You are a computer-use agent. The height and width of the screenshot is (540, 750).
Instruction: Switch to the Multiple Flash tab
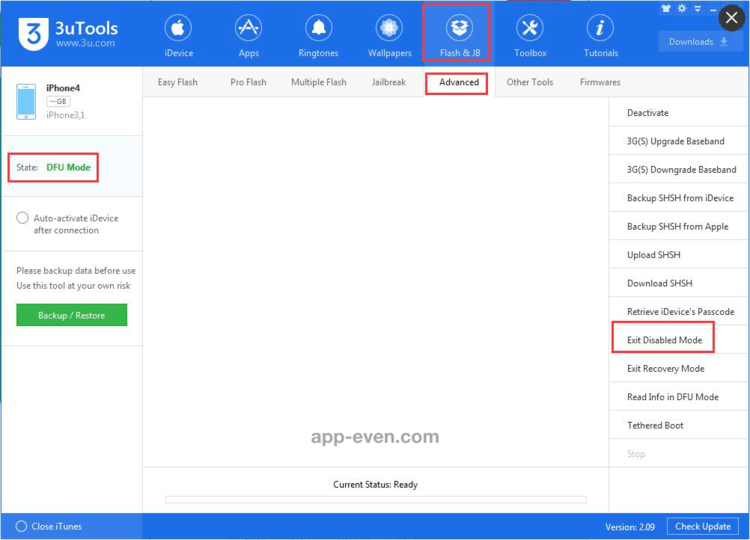pos(319,82)
